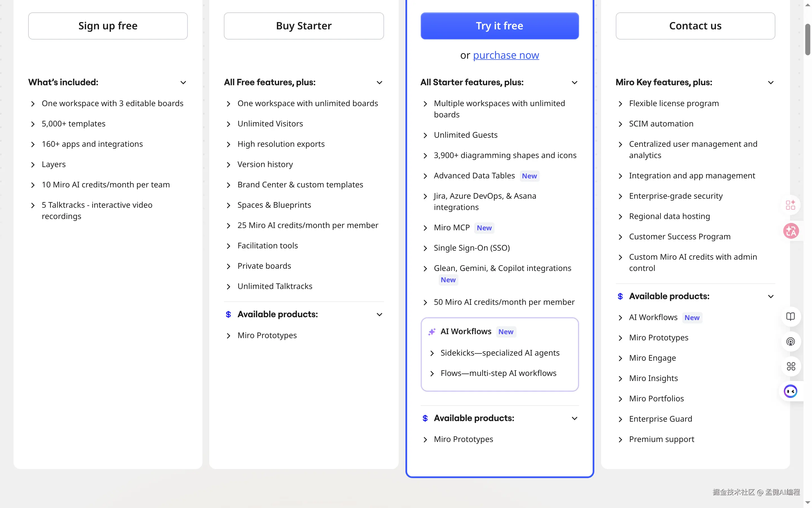Collapse Business plan Available products chevron

[x=574, y=418]
